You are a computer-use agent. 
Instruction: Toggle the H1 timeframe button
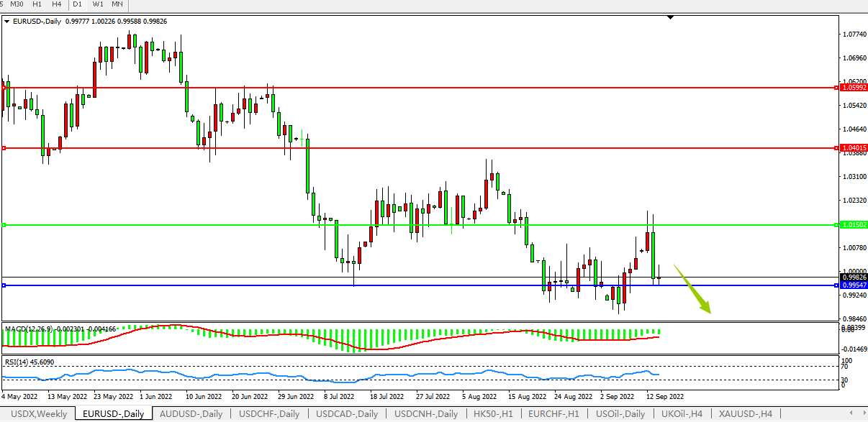(37, 4)
